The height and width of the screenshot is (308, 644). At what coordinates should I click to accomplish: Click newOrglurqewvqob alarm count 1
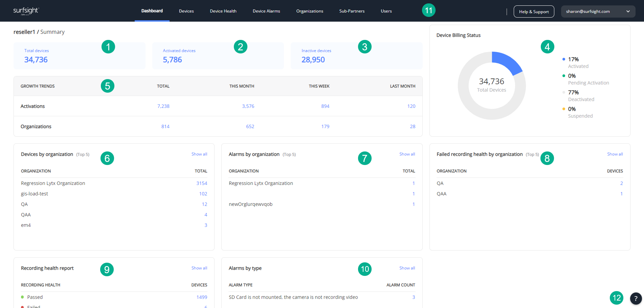pos(414,204)
